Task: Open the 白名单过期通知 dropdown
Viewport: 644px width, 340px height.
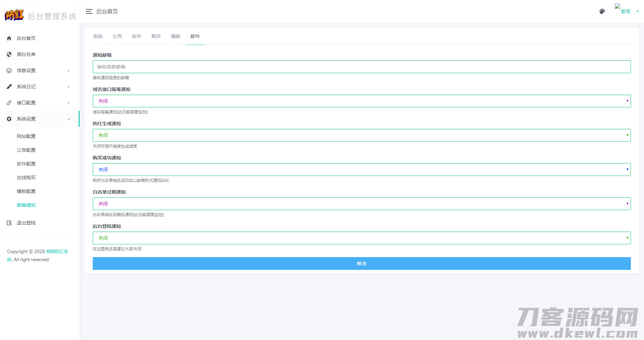Action: click(361, 204)
